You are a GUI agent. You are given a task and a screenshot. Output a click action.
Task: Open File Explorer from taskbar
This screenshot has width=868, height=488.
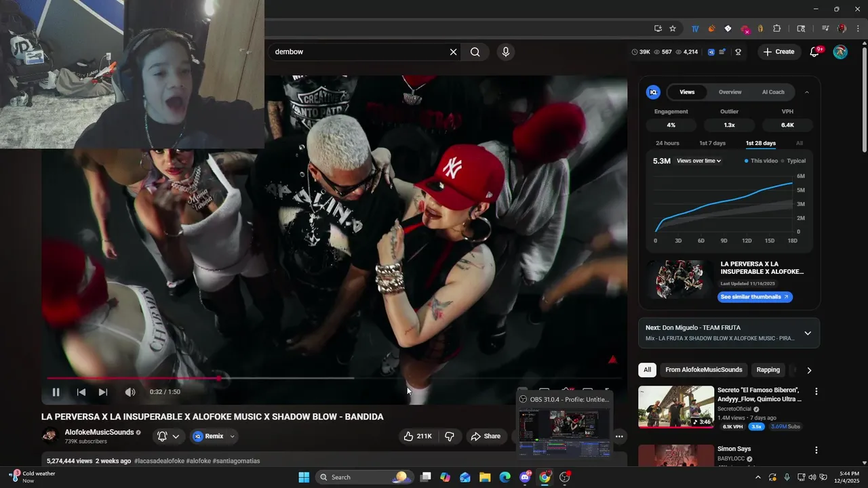[486, 477]
